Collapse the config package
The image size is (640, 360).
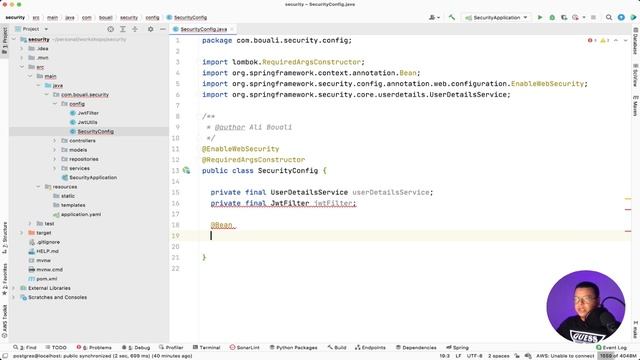coord(55,104)
